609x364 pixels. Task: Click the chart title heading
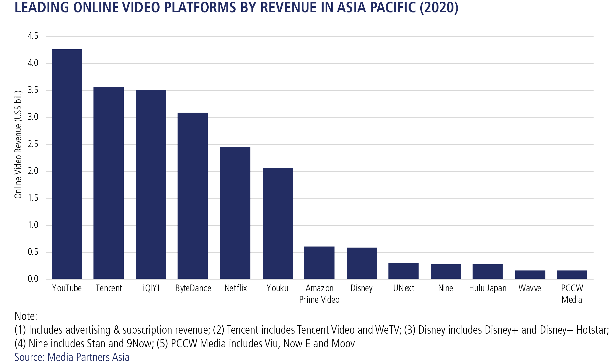pyautogui.click(x=236, y=7)
